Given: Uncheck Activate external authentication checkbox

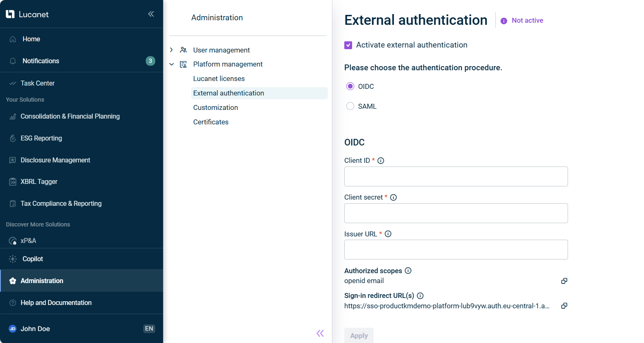Looking at the screenshot, I should tap(348, 45).
